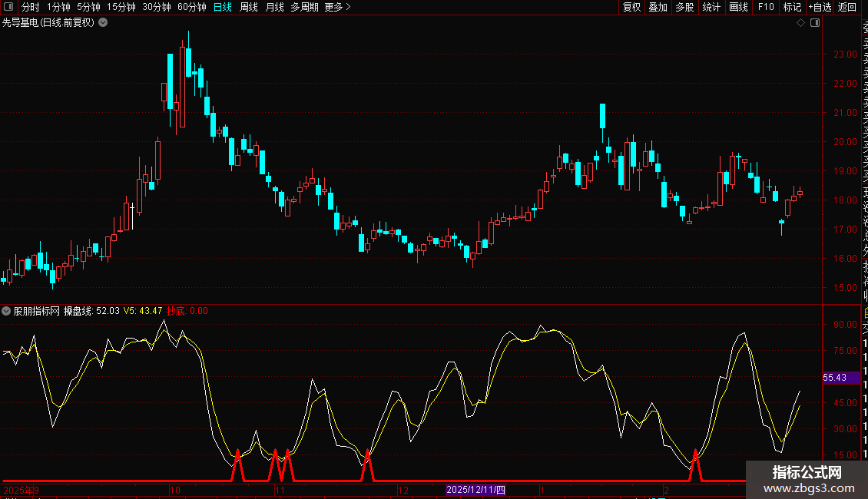The image size is (868, 499).
Task: Switch to 周线 weekly chart
Action: pos(249,7)
